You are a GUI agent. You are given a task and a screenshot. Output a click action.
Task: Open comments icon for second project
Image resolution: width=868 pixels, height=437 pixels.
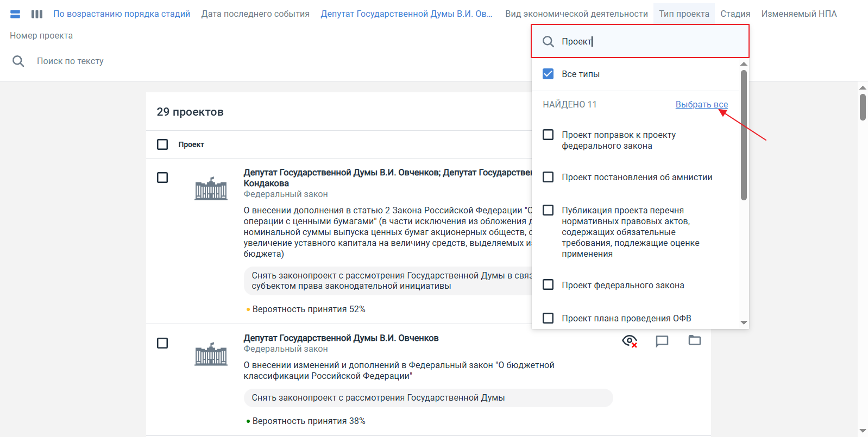[662, 341]
